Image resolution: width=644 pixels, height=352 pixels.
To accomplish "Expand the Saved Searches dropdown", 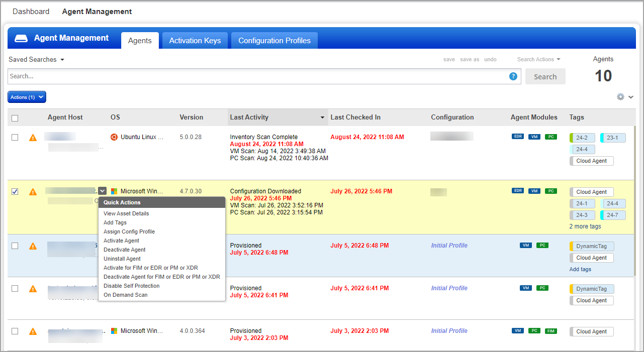I will click(x=36, y=60).
